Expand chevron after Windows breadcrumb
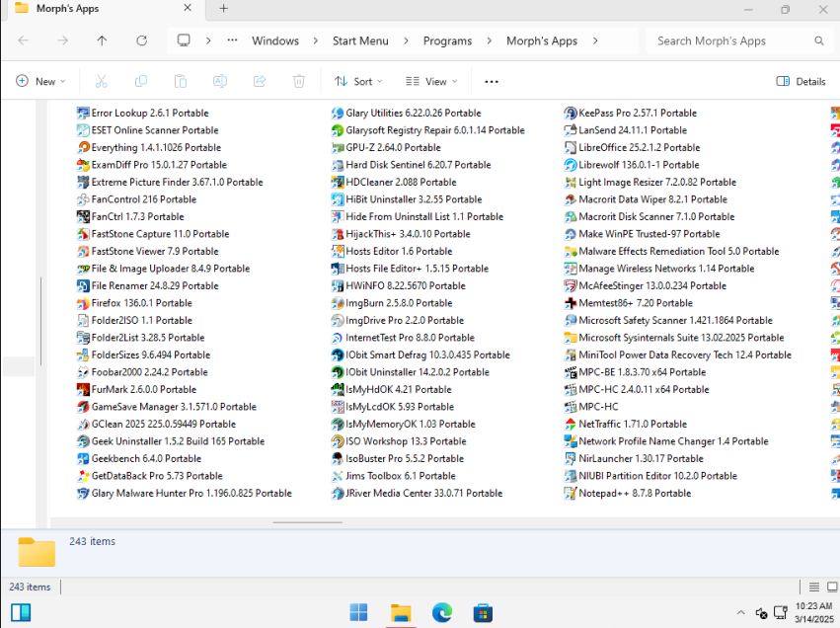Viewport: 840px width, 628px height. click(316, 40)
